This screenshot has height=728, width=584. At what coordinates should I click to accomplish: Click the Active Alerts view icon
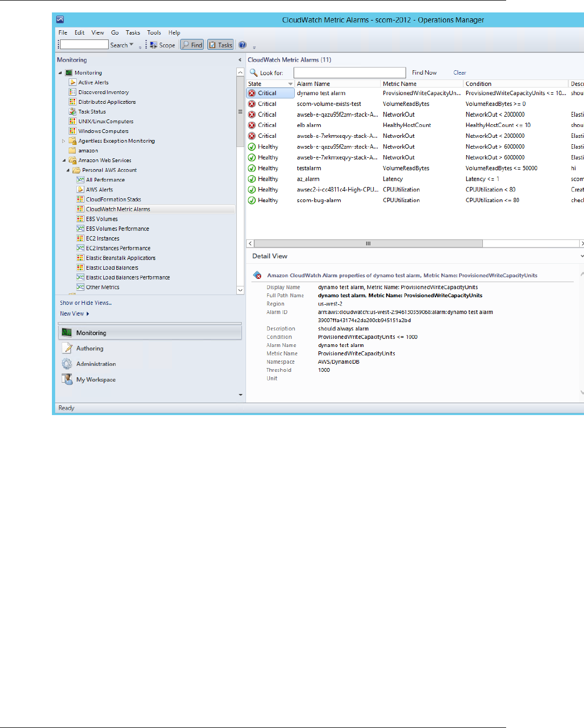pyautogui.click(x=72, y=82)
